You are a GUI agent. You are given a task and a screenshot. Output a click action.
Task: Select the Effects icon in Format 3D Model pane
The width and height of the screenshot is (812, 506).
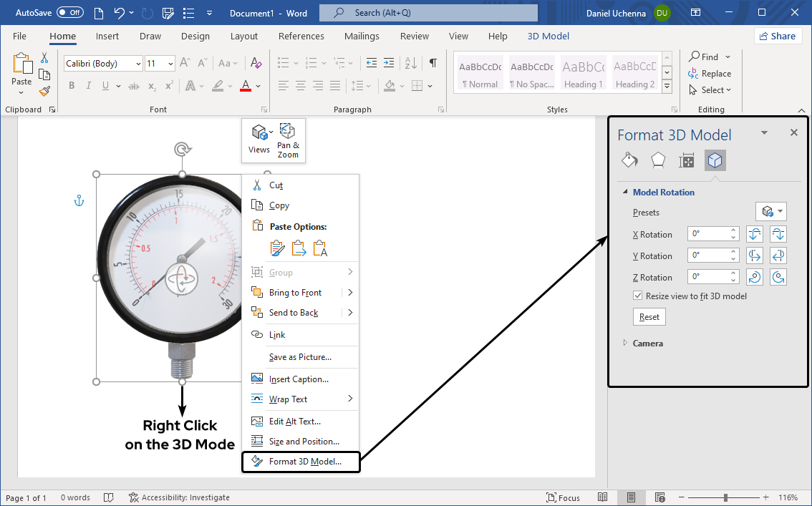(657, 160)
